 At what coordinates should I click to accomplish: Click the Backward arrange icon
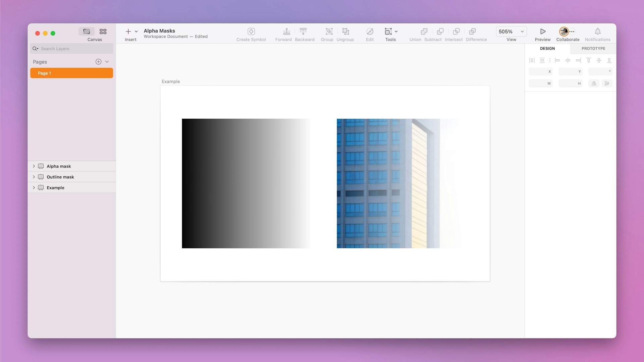pos(303,32)
